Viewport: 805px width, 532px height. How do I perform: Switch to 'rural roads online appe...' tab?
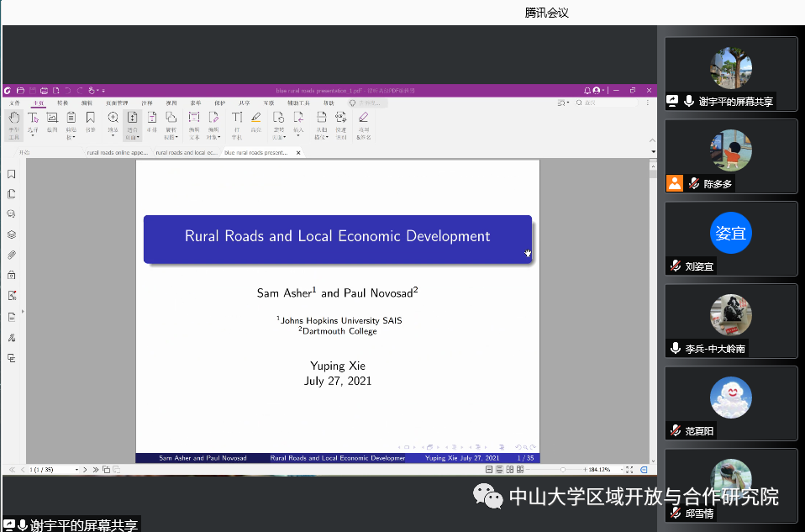click(x=117, y=153)
